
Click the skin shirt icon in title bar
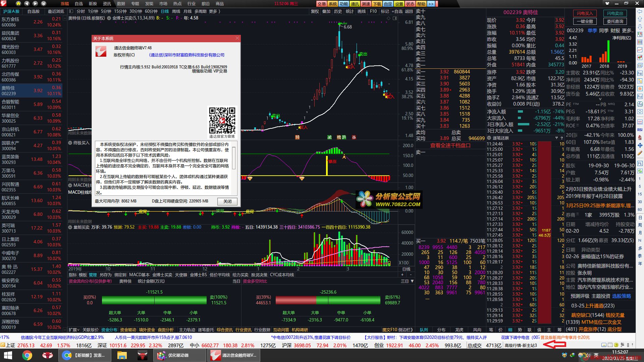[x=607, y=3]
